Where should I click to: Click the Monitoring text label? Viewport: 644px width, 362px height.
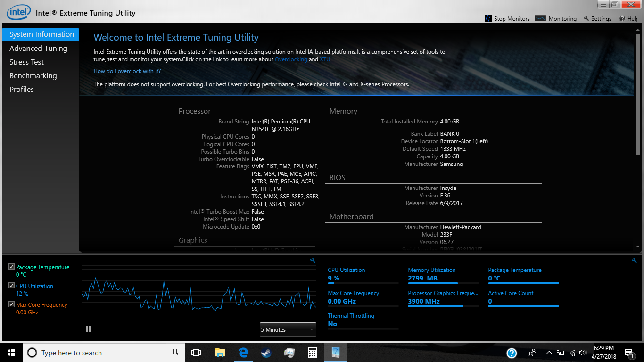pyautogui.click(x=562, y=19)
